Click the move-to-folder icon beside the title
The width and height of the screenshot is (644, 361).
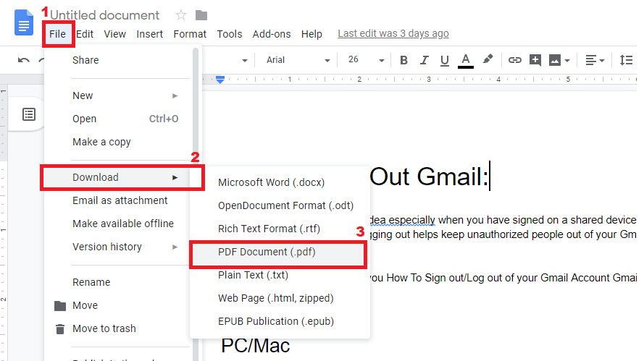coord(201,16)
